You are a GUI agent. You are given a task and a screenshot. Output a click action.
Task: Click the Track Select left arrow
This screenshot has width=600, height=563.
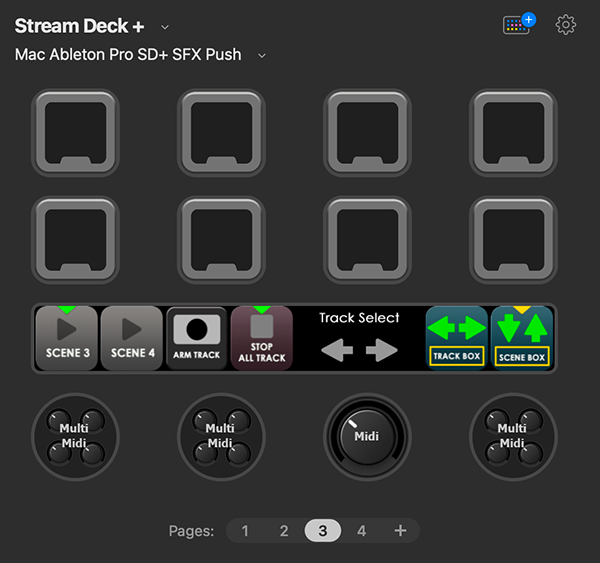[337, 350]
